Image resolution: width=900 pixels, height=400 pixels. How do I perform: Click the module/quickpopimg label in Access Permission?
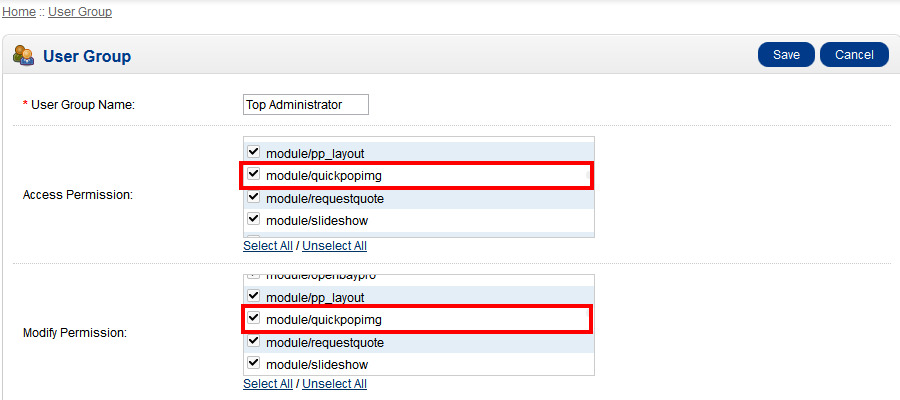[324, 176]
